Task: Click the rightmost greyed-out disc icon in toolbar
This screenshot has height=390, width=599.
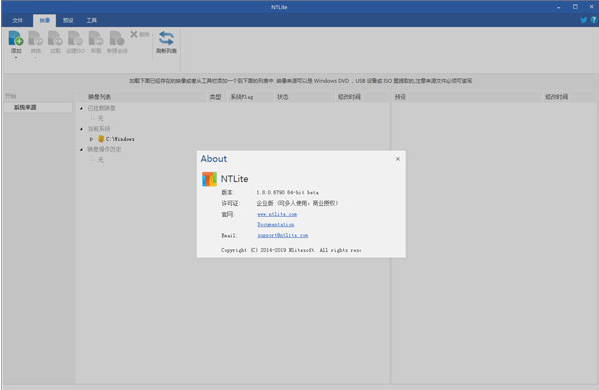Action: (117, 38)
